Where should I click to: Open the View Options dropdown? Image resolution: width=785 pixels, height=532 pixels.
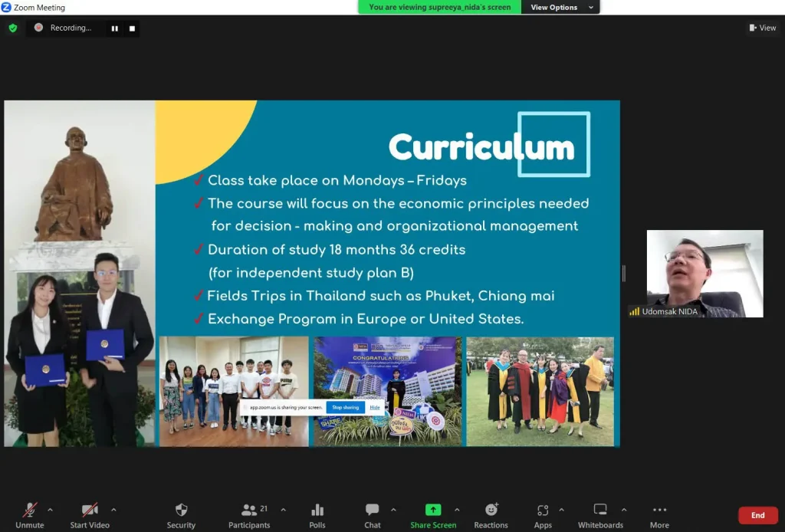561,8
